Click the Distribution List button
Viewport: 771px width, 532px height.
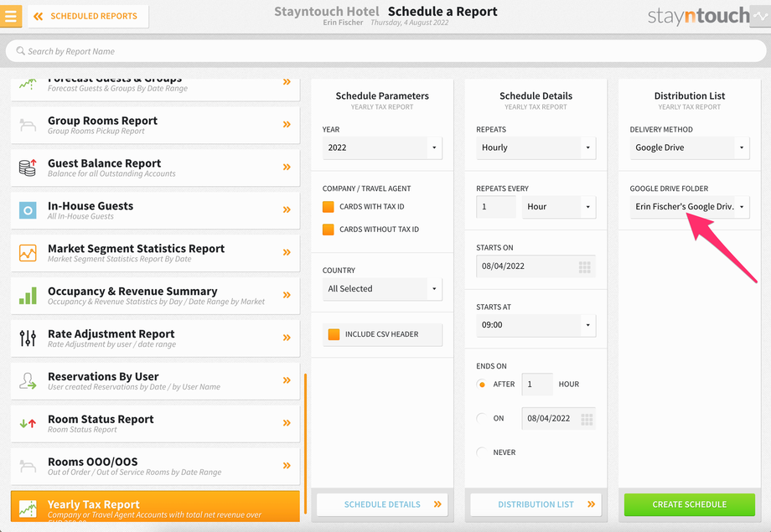536,504
